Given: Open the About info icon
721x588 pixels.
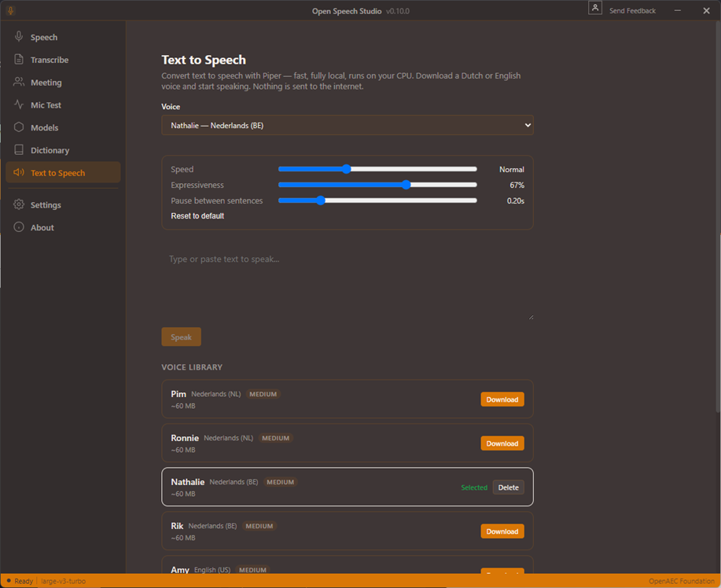Looking at the screenshot, I should click(x=19, y=227).
